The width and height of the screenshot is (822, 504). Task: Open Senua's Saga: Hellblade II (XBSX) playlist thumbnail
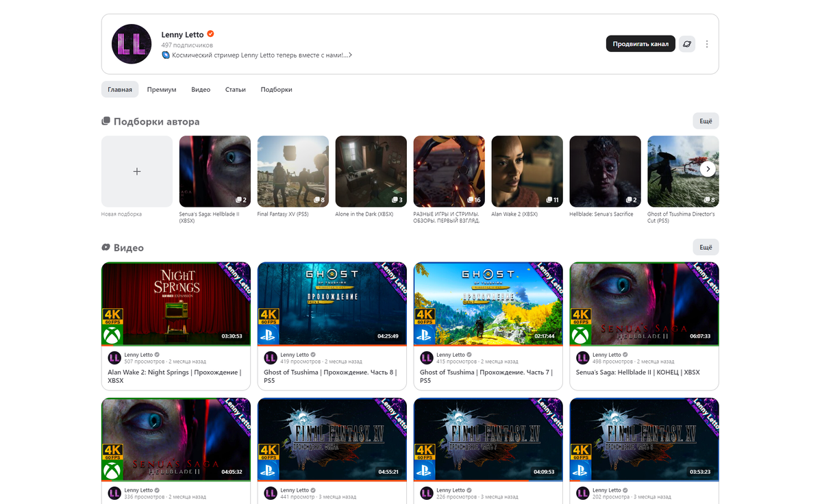point(215,171)
